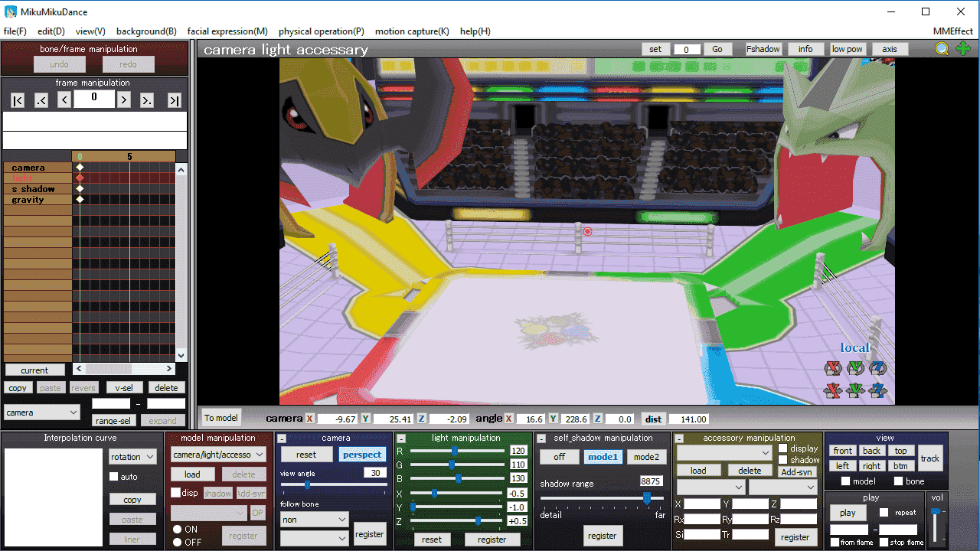Go to previous keyframe (.<) button
Screen dimensions: 980x551
tap(41, 100)
